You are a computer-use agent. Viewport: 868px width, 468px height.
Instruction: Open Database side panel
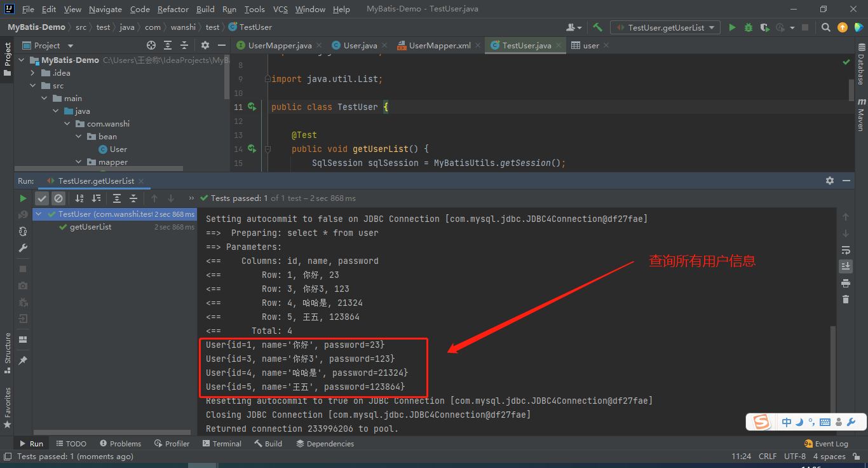coord(861,65)
